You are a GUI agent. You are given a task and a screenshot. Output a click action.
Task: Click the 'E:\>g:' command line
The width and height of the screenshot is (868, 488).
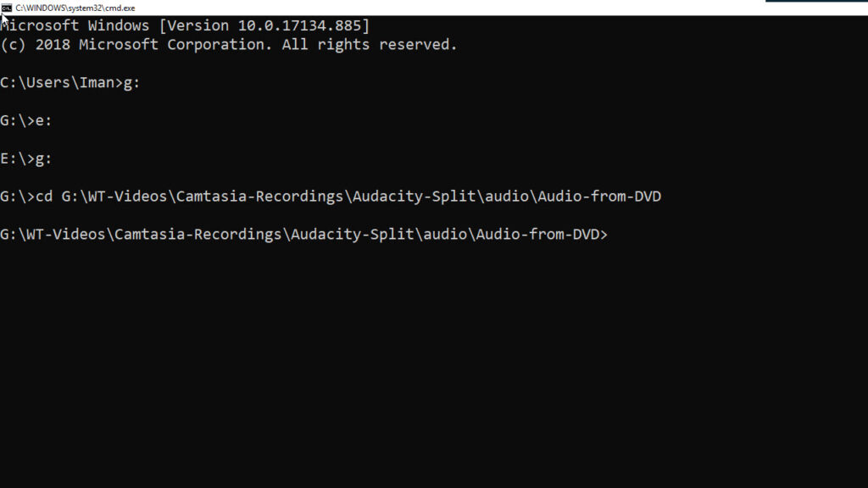point(25,158)
